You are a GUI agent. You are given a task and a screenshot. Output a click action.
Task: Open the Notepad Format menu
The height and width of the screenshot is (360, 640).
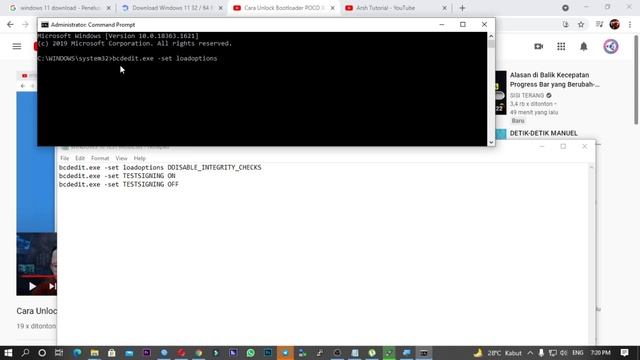[x=100, y=158]
